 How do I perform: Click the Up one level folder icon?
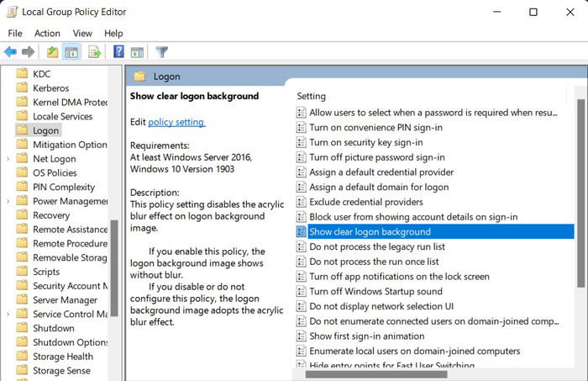(52, 52)
